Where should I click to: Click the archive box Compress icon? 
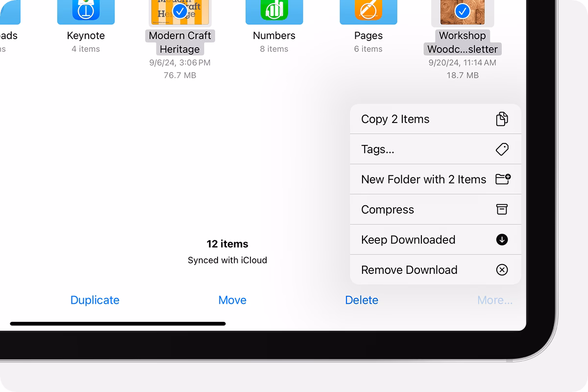pyautogui.click(x=502, y=209)
